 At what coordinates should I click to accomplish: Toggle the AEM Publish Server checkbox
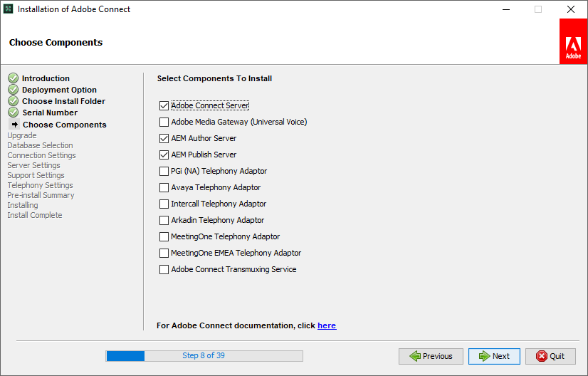[x=164, y=155]
